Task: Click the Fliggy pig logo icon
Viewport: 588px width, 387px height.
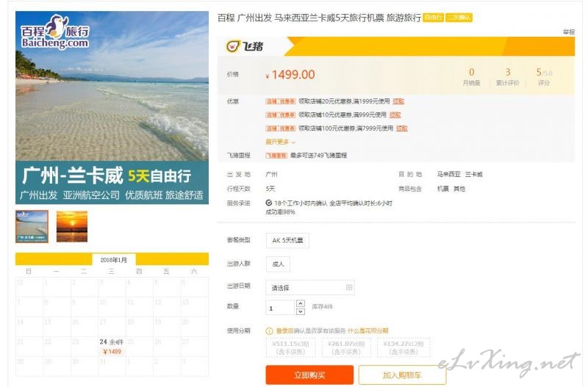Action: point(233,46)
